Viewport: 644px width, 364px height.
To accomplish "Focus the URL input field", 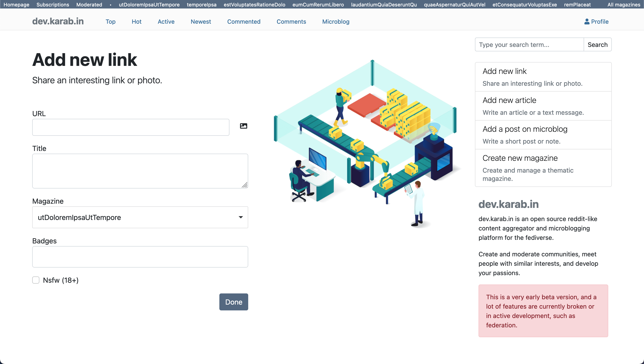I will pos(131,127).
